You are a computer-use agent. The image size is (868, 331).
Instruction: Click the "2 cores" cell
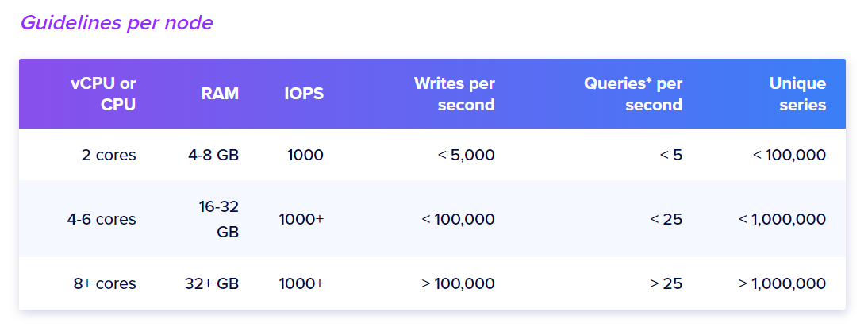coord(109,155)
